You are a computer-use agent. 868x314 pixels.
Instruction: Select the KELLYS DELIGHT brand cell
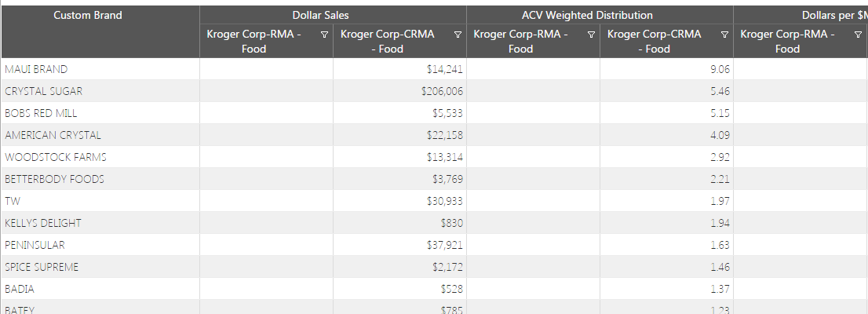click(x=43, y=223)
